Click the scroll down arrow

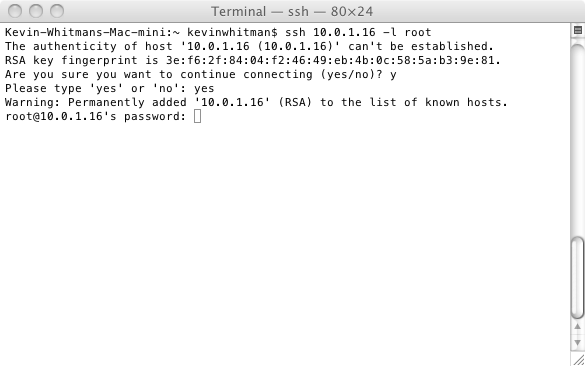(x=578, y=342)
